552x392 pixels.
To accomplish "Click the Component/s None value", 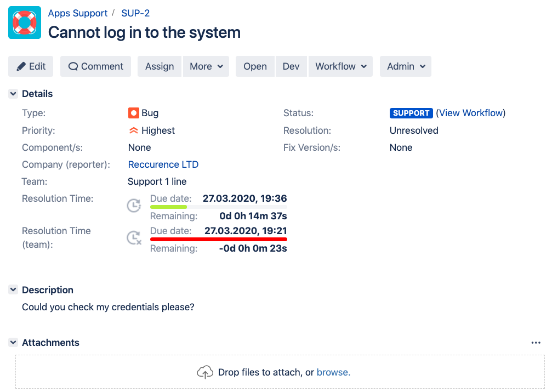I will (139, 147).
